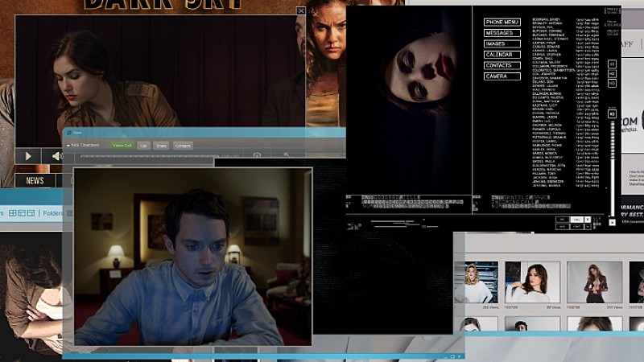644x362 pixels.
Task: Open CONTACTS in the phone hacking panel
Action: coord(498,65)
